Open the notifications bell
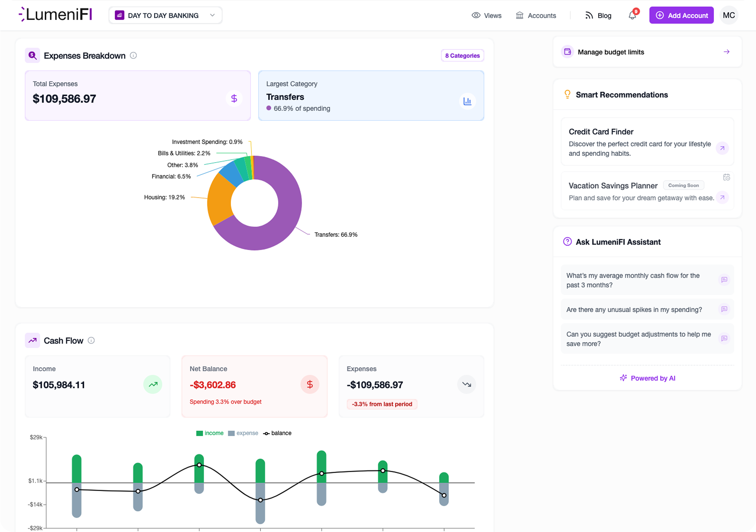Viewport: 756px width, 532px height. [632, 15]
